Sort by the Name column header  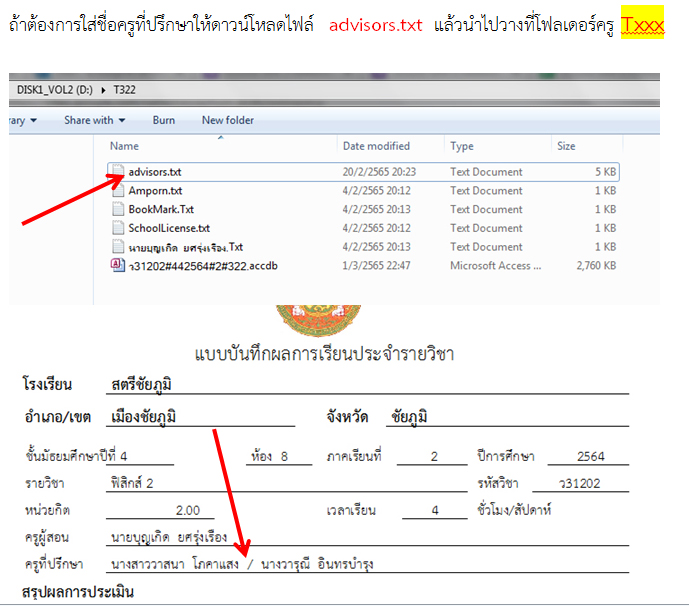click(124, 146)
